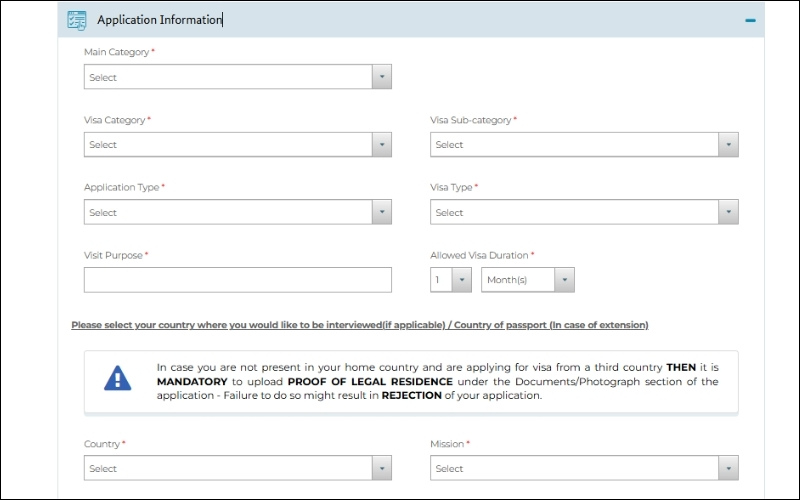Expand the Visa Sub-category dropdown
The width and height of the screenshot is (800, 500).
[x=575, y=145]
